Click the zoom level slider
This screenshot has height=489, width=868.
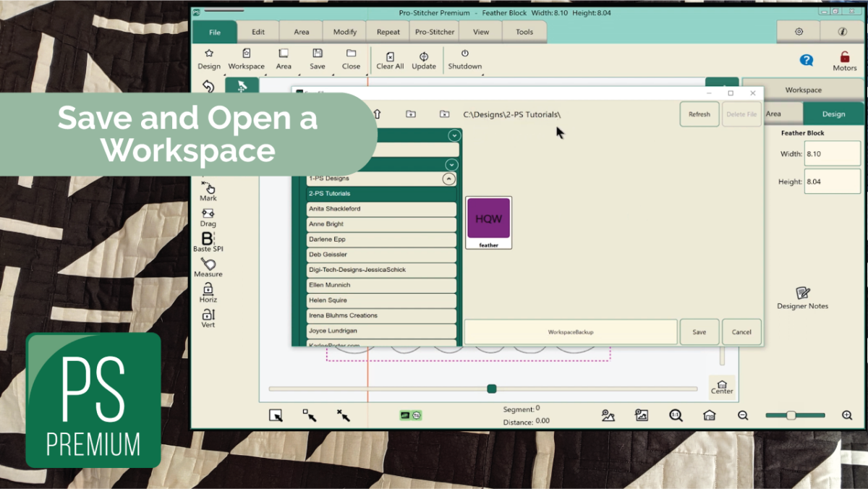pos(791,415)
